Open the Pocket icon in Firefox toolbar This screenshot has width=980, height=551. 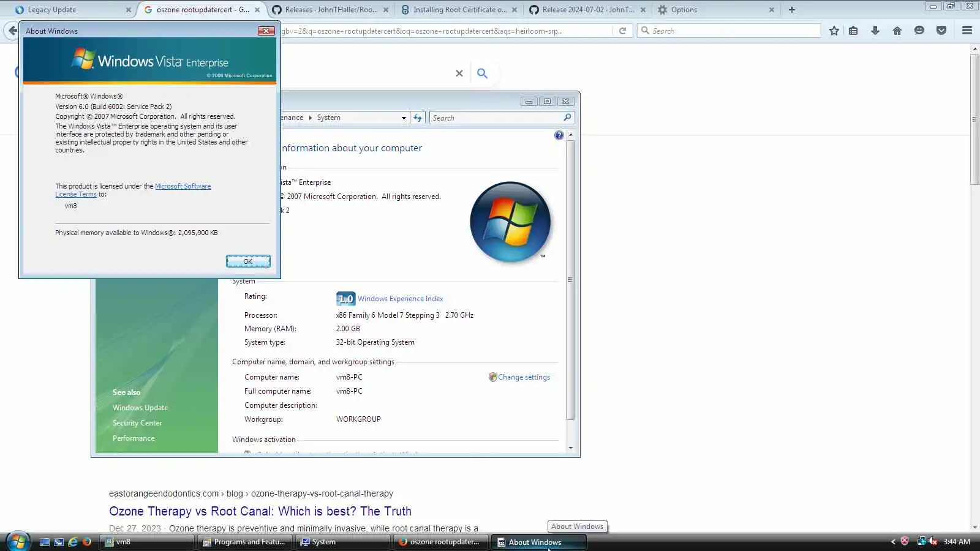point(941,31)
